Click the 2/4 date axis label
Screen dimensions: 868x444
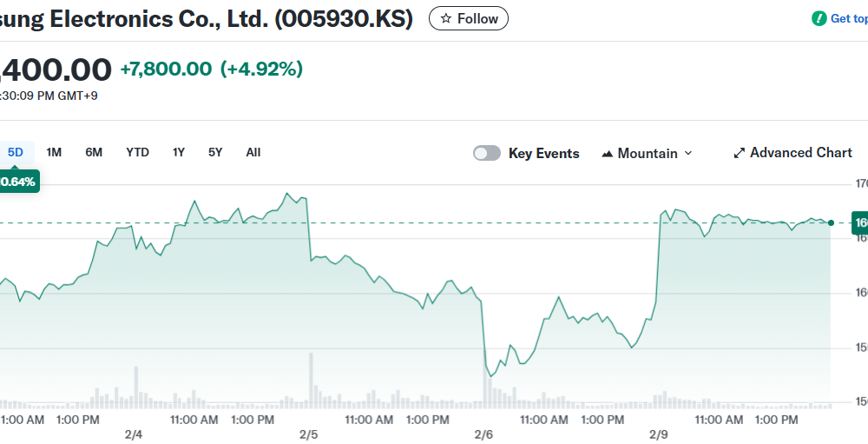coord(134,434)
